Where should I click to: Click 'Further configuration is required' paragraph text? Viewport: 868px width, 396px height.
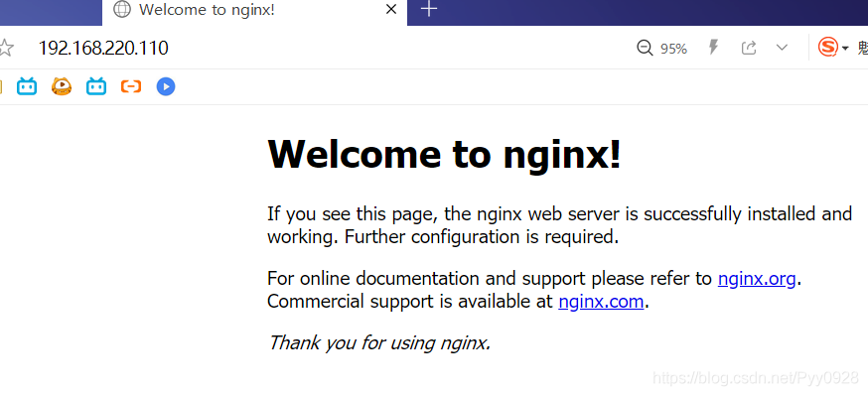click(481, 237)
